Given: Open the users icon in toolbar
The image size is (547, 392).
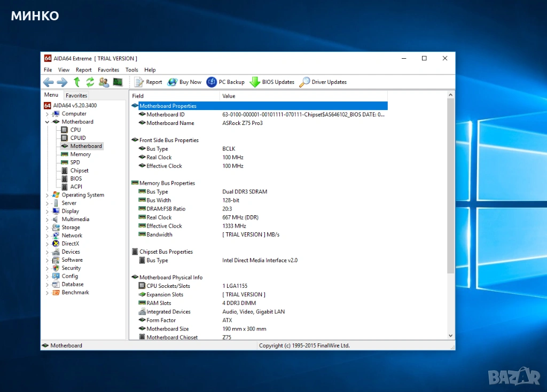Looking at the screenshot, I should 104,82.
